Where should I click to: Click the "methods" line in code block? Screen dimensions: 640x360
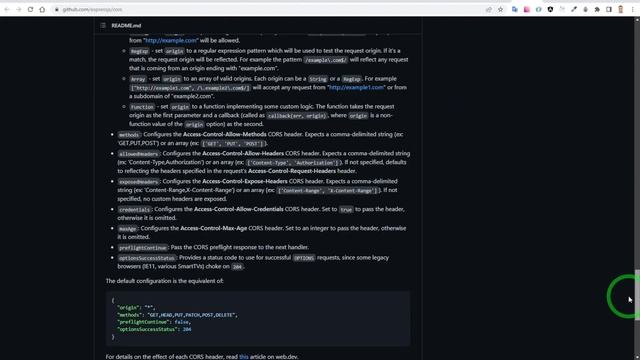(x=177, y=315)
